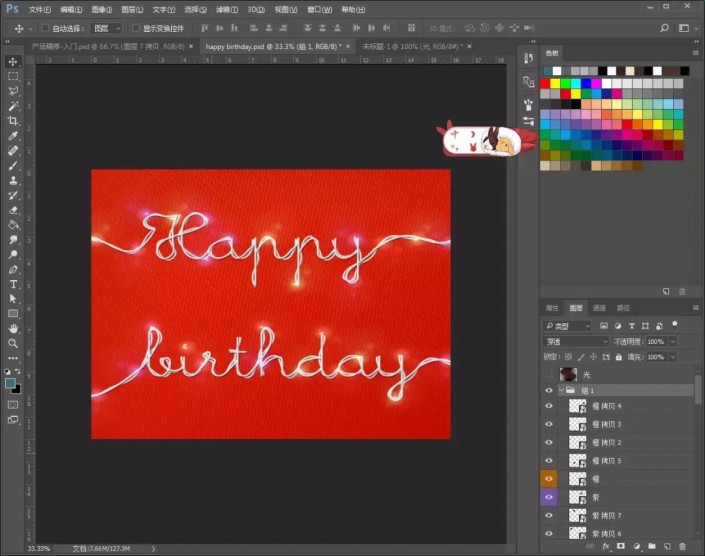
Task: Select the Path Selection tool
Action: 13,299
